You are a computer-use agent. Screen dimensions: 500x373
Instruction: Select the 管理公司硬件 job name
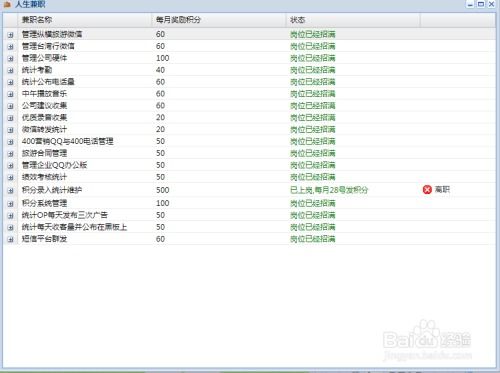point(44,58)
